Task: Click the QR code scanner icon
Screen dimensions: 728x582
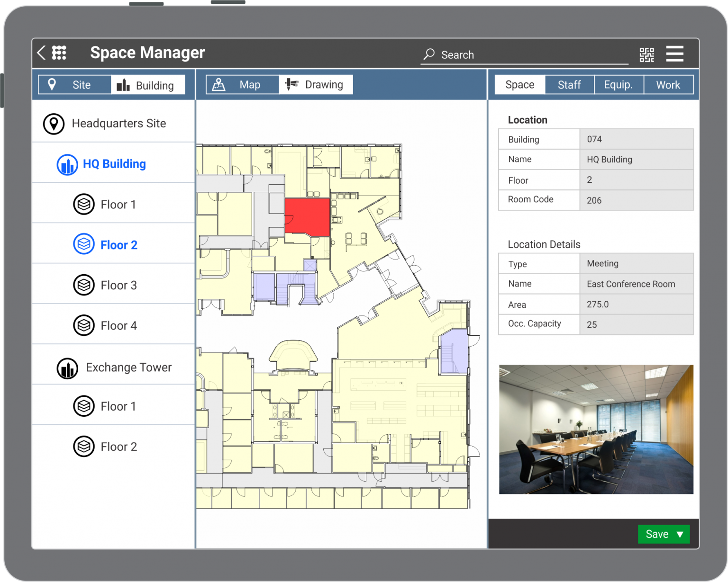Action: click(x=646, y=54)
